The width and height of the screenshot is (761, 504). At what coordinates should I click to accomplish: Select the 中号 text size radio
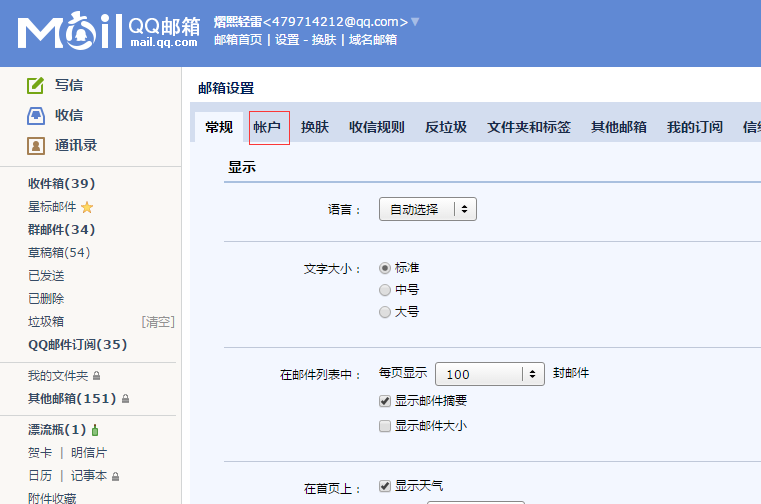coord(385,290)
